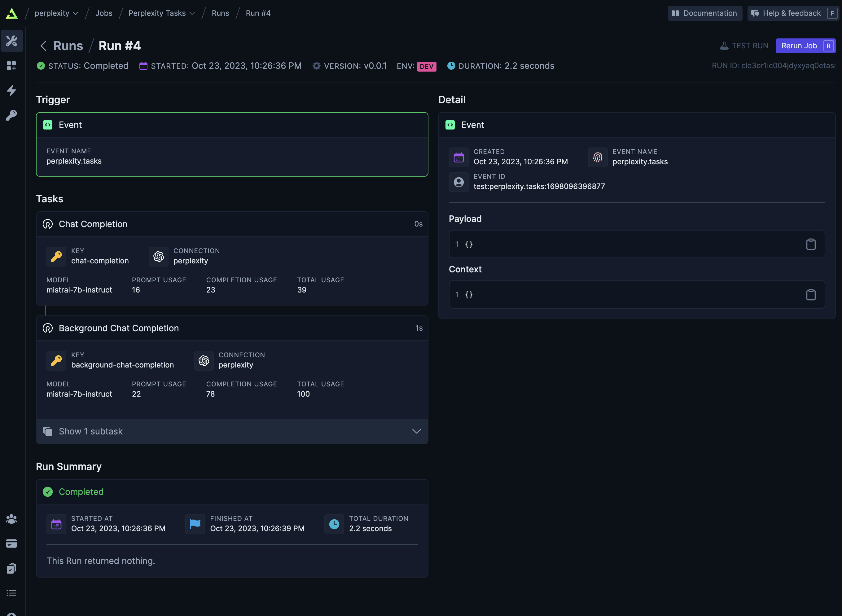Click the key icon next to chat-completion
The image size is (842, 616).
coord(56,257)
